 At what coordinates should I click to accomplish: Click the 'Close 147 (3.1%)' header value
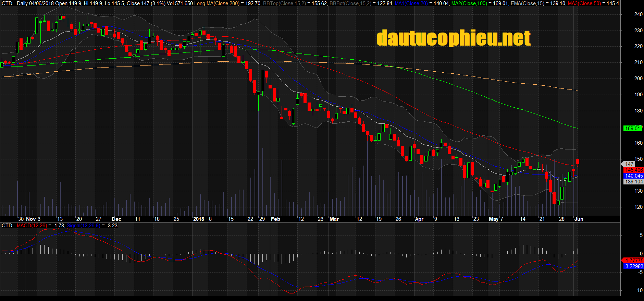pyautogui.click(x=146, y=3)
